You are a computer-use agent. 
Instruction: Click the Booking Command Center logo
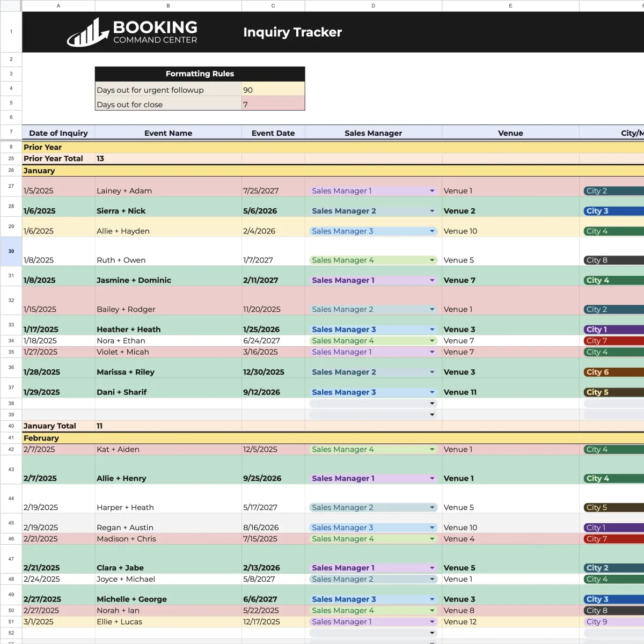point(131,32)
